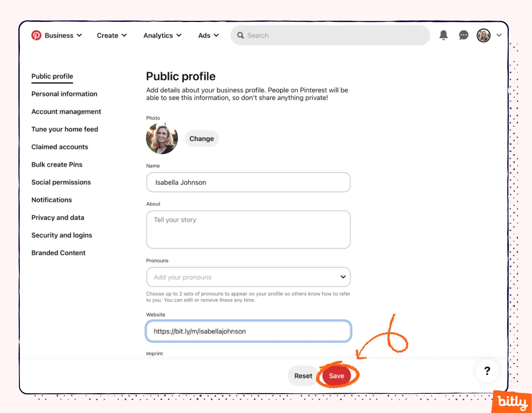Click the Website field with the bit.ly link
532x413 pixels.
coord(248,331)
